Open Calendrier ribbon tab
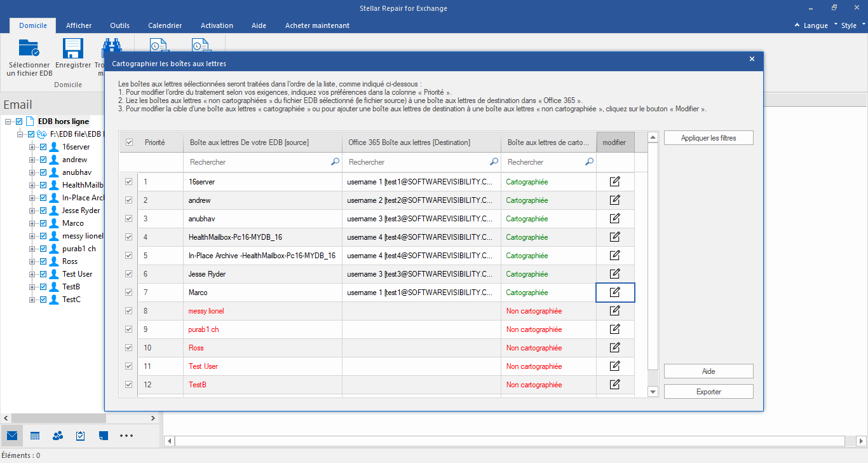 [165, 25]
